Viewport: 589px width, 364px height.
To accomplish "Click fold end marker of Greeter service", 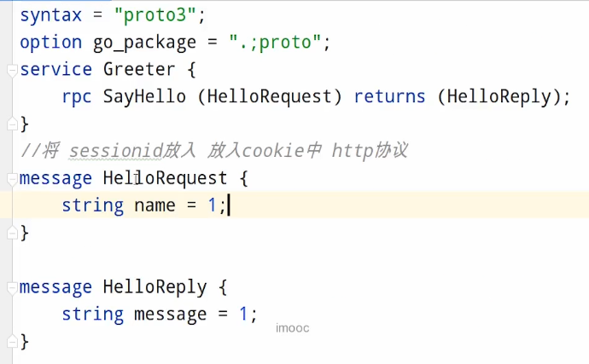I will tap(12, 124).
